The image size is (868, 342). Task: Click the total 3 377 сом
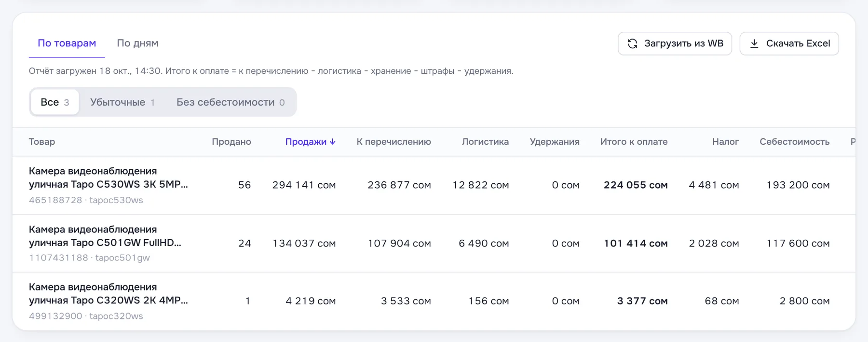pos(642,301)
